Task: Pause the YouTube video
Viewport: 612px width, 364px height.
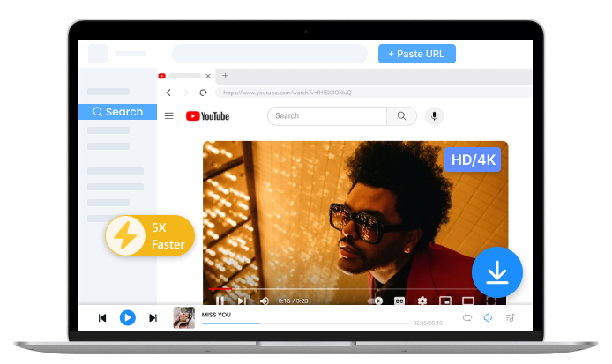Action: tap(220, 301)
